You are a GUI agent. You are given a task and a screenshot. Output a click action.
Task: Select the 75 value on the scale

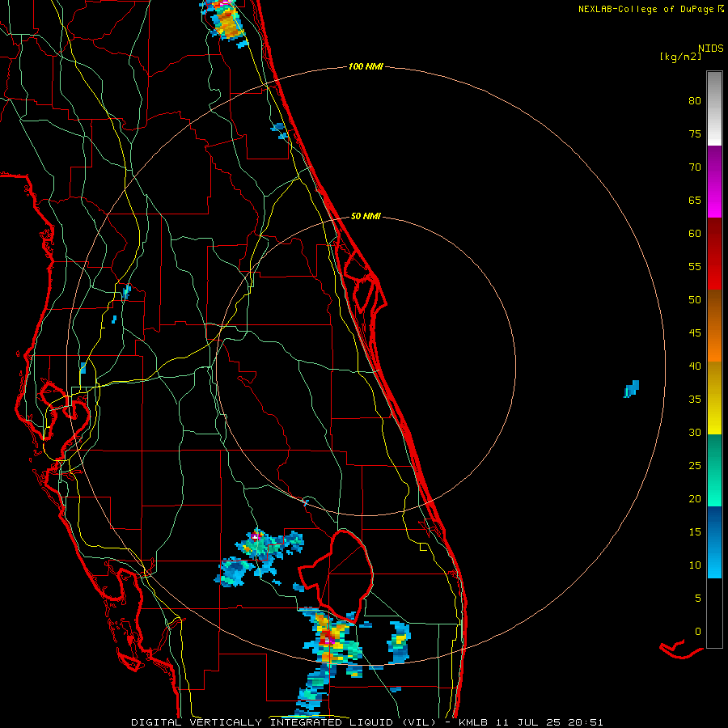pos(695,133)
